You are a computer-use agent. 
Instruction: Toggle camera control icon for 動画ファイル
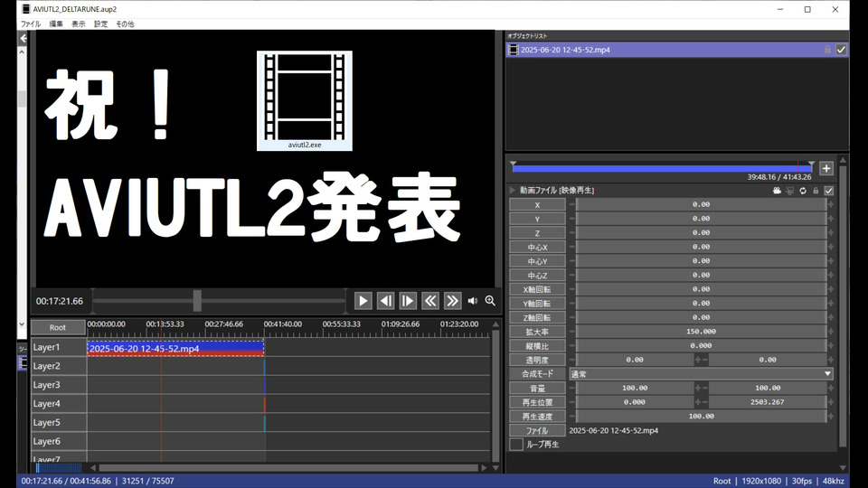(x=778, y=191)
